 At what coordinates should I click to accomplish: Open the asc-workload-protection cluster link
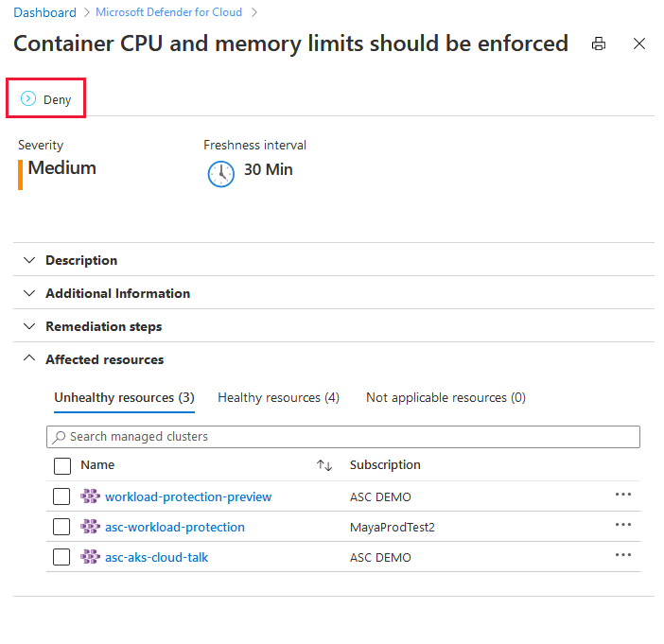point(175,527)
